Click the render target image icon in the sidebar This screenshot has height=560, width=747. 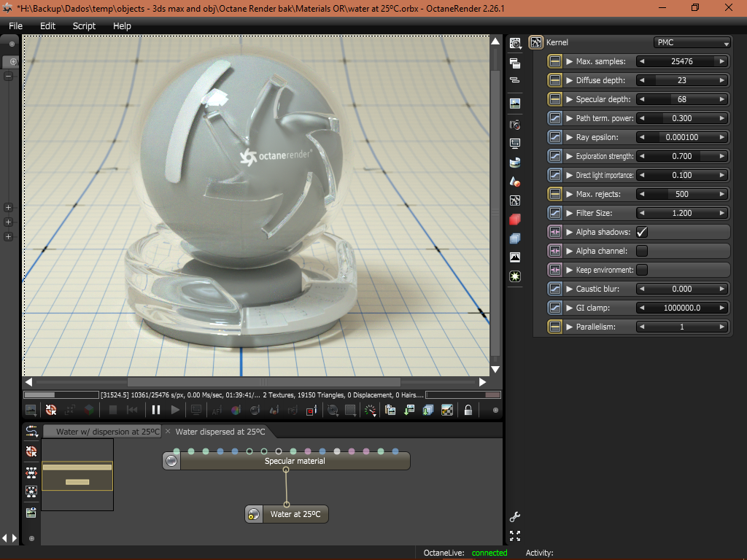click(x=515, y=104)
